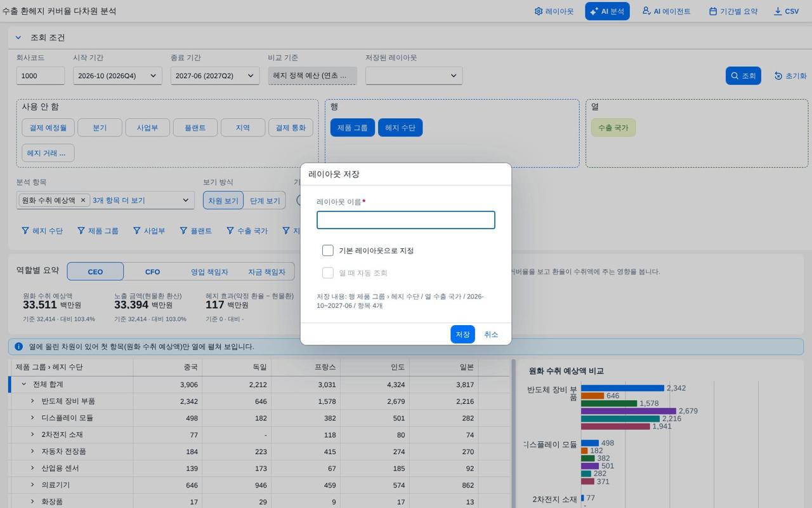
Task: Click the 결제 예정월 unused dimension chip
Action: point(48,128)
